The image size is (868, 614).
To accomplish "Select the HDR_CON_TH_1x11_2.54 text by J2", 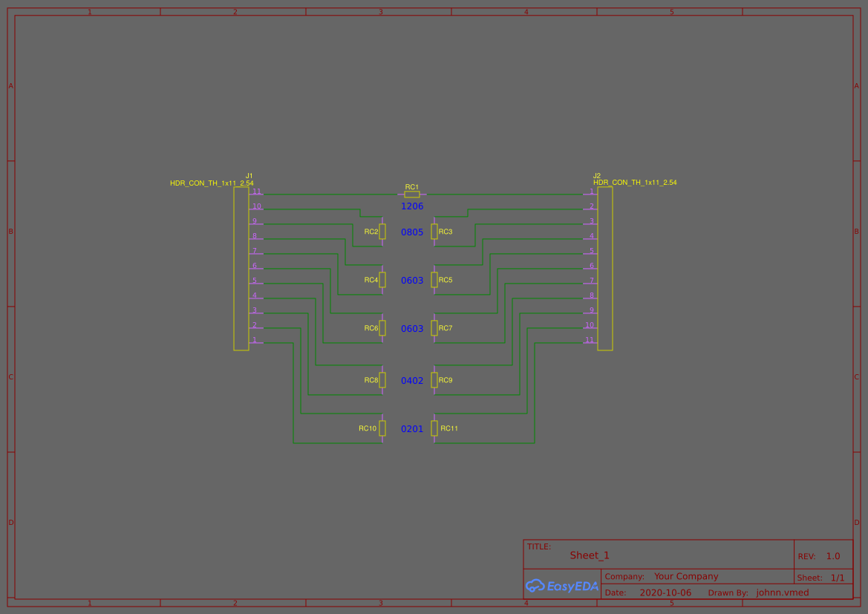I will tap(635, 182).
